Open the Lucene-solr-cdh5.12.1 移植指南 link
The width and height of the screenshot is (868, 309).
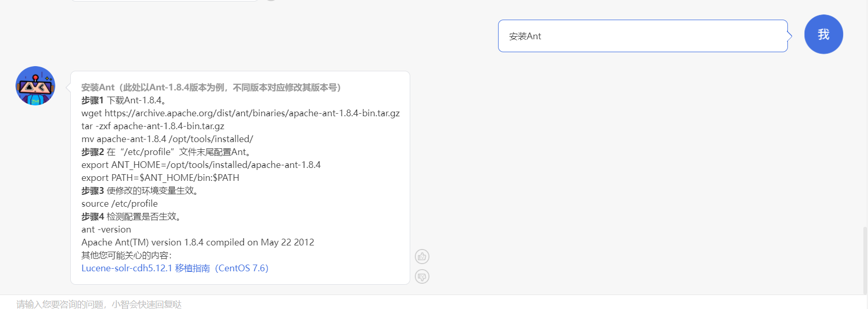pyautogui.click(x=175, y=268)
